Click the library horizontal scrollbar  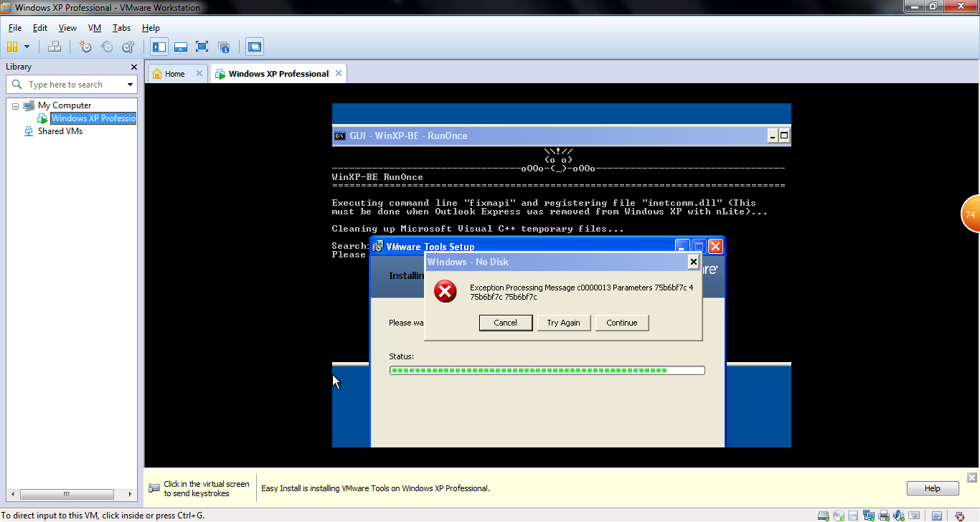coord(66,494)
